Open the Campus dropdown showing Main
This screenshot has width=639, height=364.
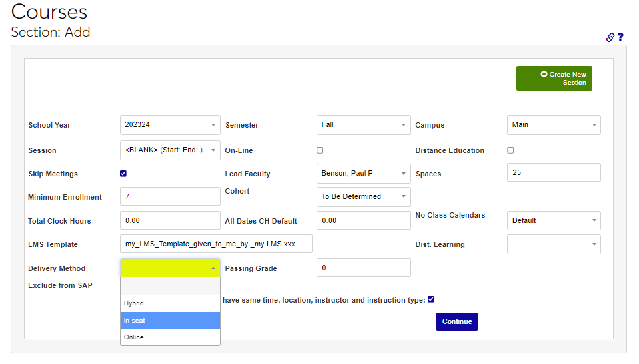[x=553, y=125]
